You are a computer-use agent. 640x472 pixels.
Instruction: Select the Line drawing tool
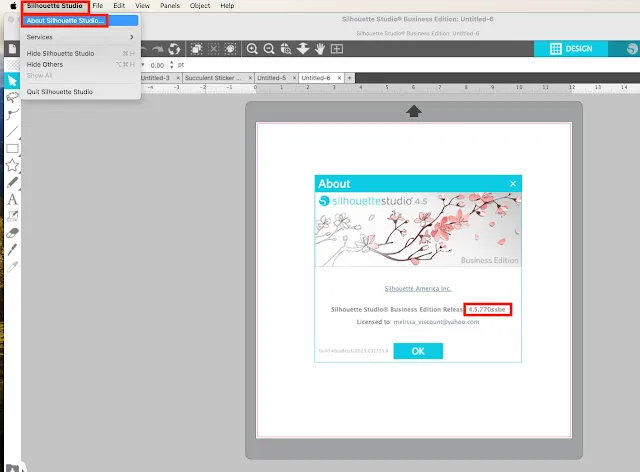[12, 131]
